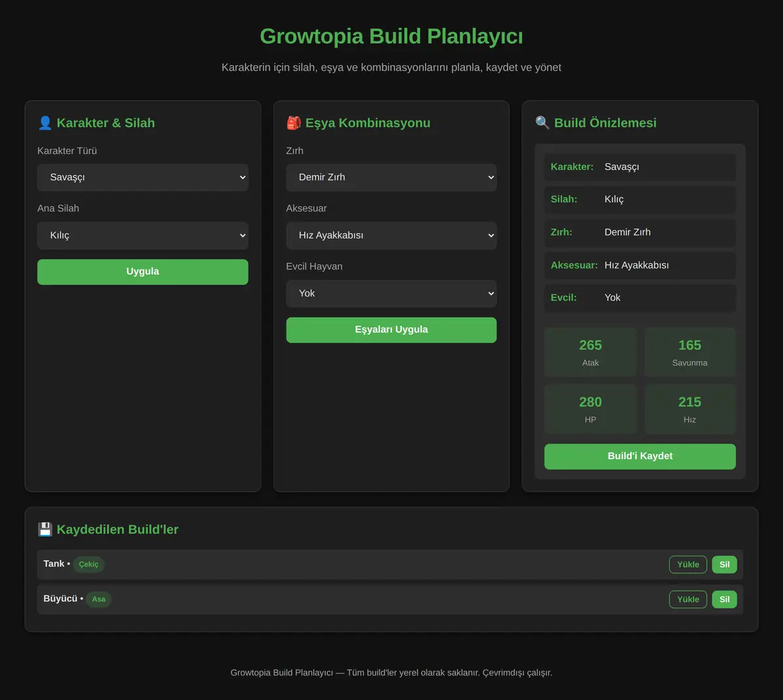Open the Evcil Hayvan dropdown showing Yok

coord(391,294)
